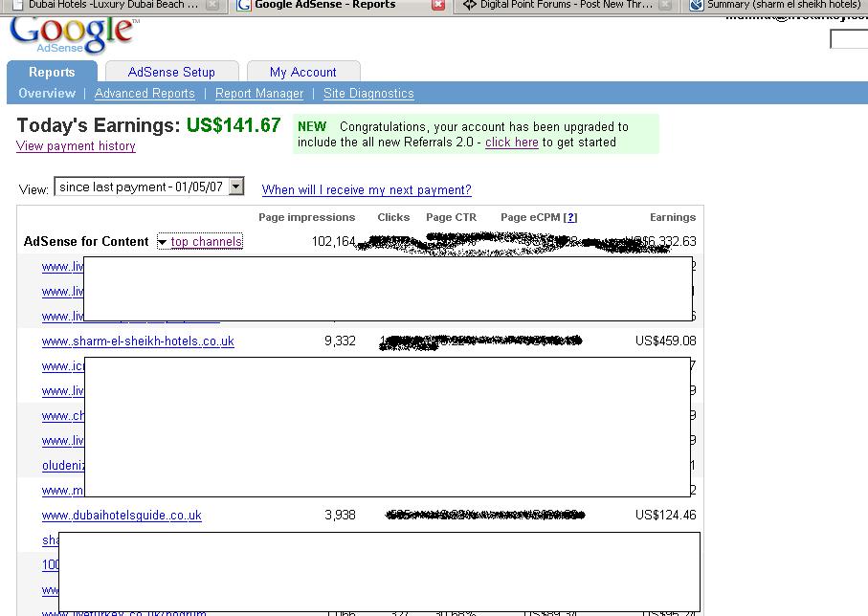Viewport: 868px width, 616px height.
Task: Click the US$459.08 earnings value
Action: (665, 341)
